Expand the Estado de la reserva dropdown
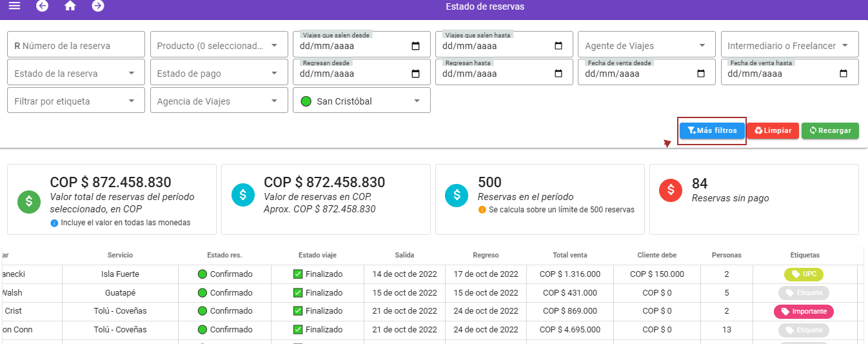Image resolution: width=868 pixels, height=344 pixels. [76, 74]
